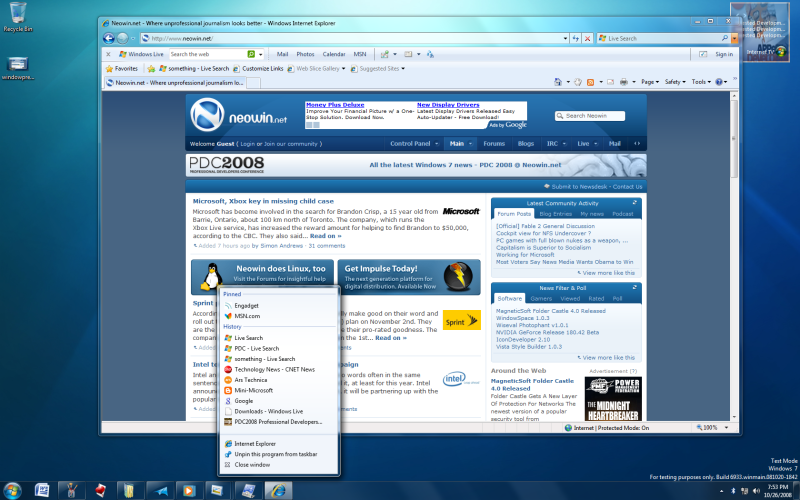Switch to the Podcast tab
Image resolution: width=800 pixels, height=500 pixels.
coord(622,214)
